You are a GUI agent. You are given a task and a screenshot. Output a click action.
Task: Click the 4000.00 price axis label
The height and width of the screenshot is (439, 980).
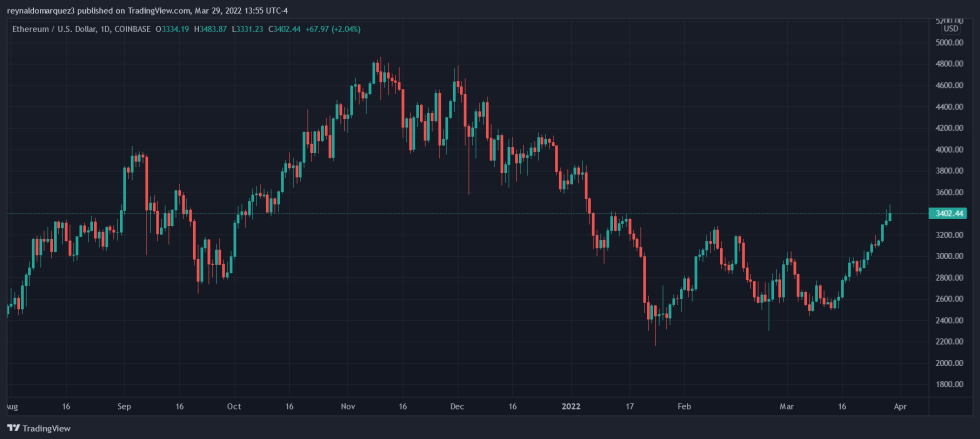950,150
